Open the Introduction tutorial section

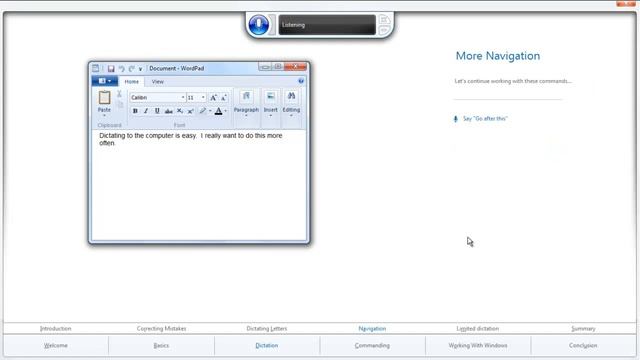[x=56, y=329]
